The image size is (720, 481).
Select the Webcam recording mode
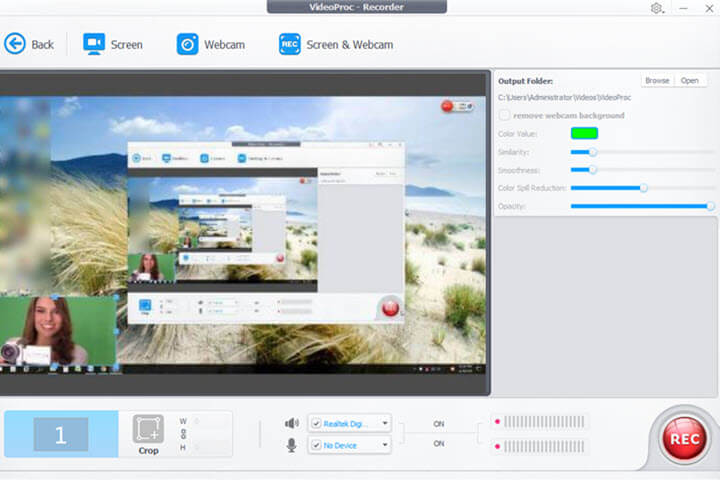[x=211, y=45]
